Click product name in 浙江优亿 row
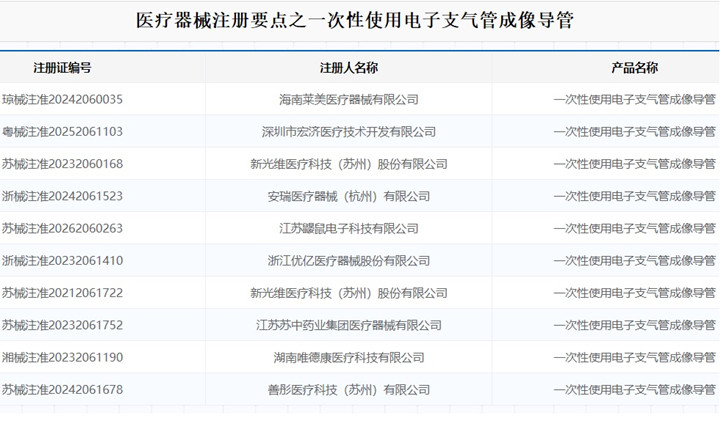This screenshot has width=720, height=434. point(635,261)
